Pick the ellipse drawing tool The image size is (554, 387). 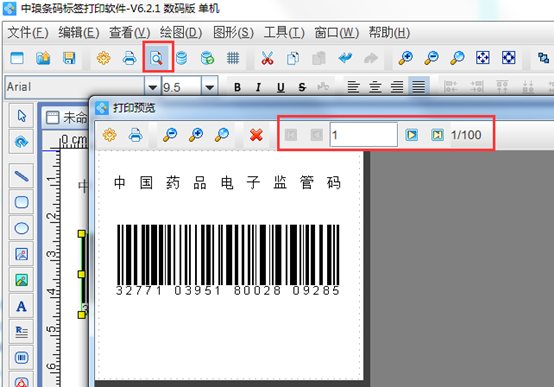click(22, 228)
